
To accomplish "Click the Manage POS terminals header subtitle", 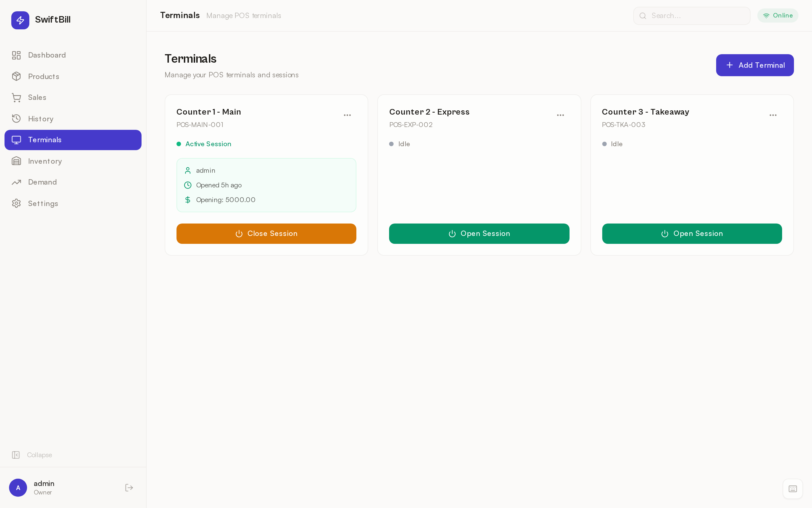I will (244, 16).
